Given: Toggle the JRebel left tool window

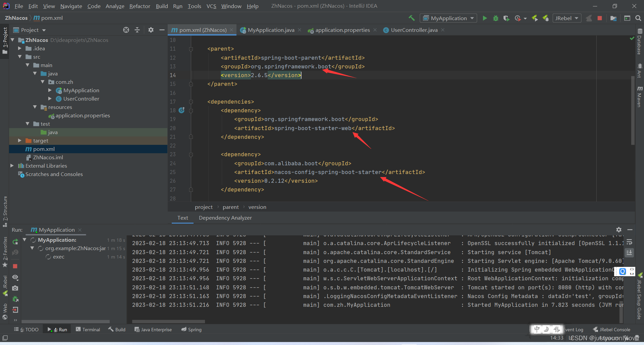Looking at the screenshot, I should pyautogui.click(x=5, y=286).
